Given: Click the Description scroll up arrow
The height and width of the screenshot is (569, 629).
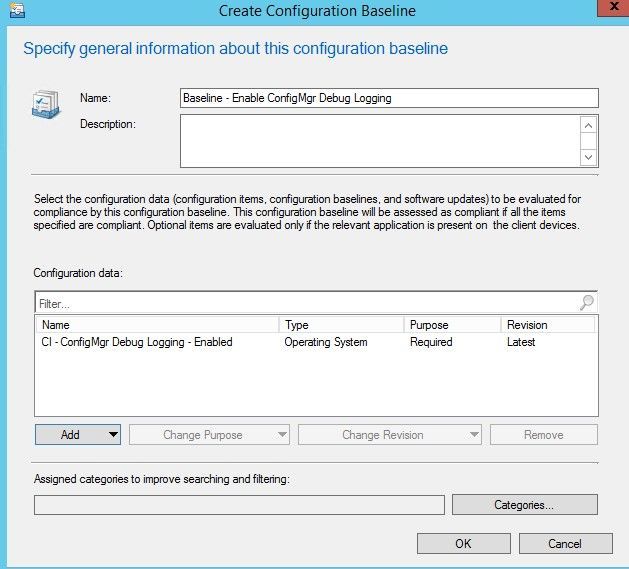Looking at the screenshot, I should click(588, 126).
